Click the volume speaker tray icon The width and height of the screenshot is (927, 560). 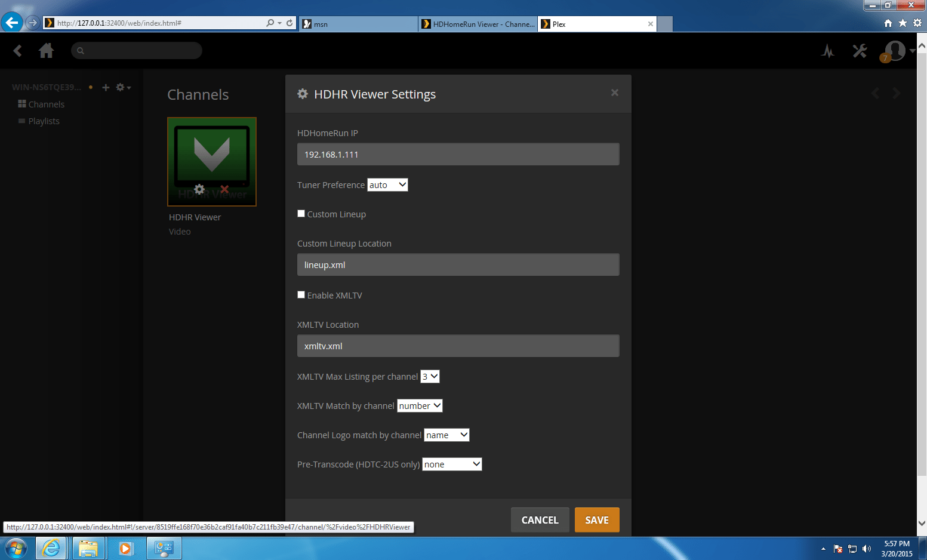(x=867, y=549)
